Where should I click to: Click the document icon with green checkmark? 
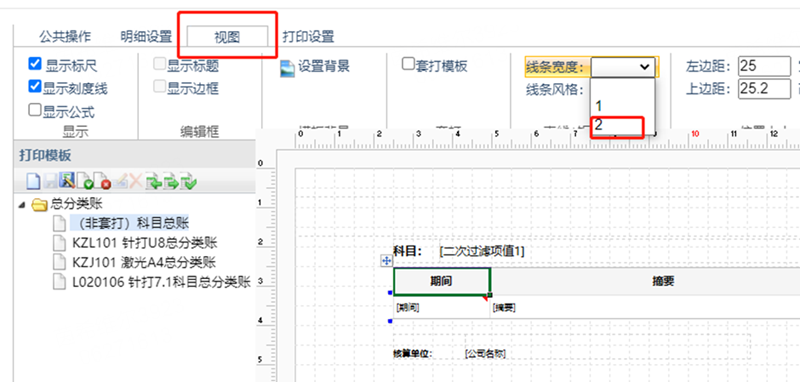(85, 181)
